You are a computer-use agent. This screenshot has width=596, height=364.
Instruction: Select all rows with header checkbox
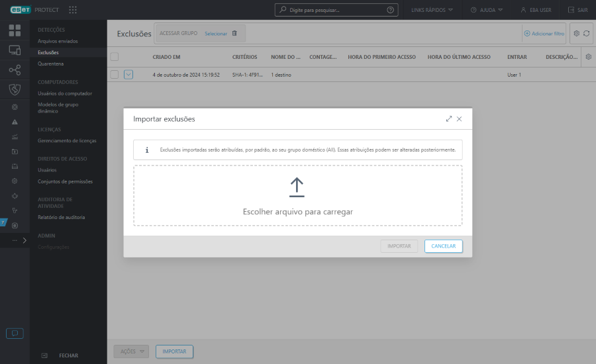pyautogui.click(x=114, y=57)
